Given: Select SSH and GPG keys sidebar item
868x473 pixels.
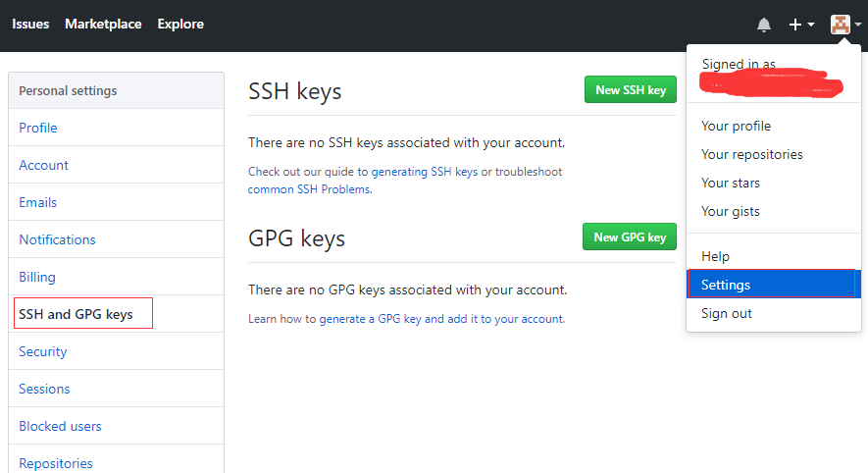Looking at the screenshot, I should click(x=76, y=314).
